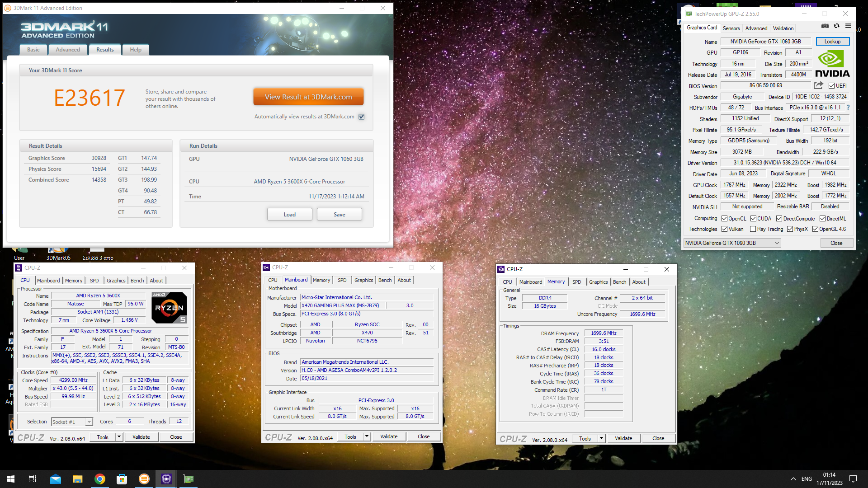Toggle the OpenCL checkbox
The image size is (868, 488).
click(725, 219)
